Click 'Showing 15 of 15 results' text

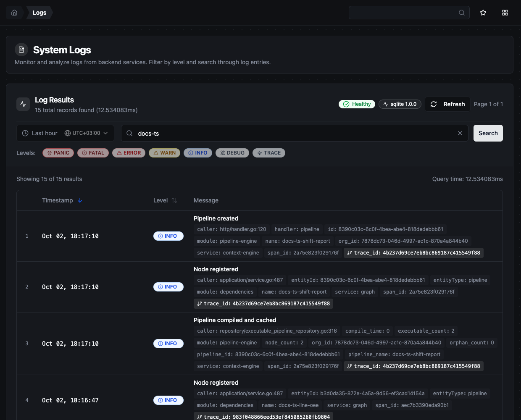49,179
